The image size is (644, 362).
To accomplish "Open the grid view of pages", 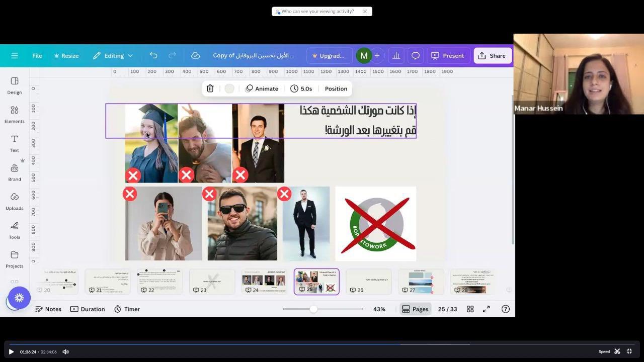I will pyautogui.click(x=470, y=309).
